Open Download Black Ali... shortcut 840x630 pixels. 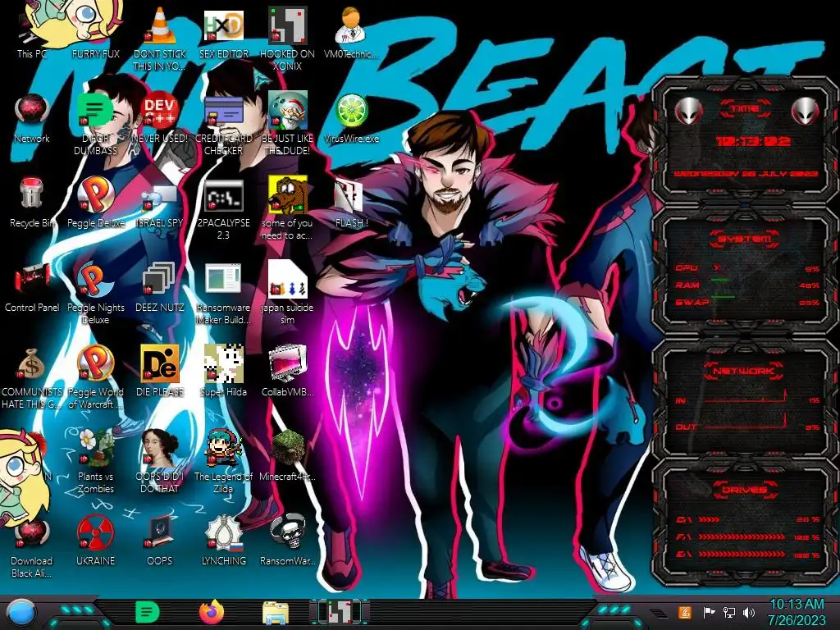pos(32,547)
